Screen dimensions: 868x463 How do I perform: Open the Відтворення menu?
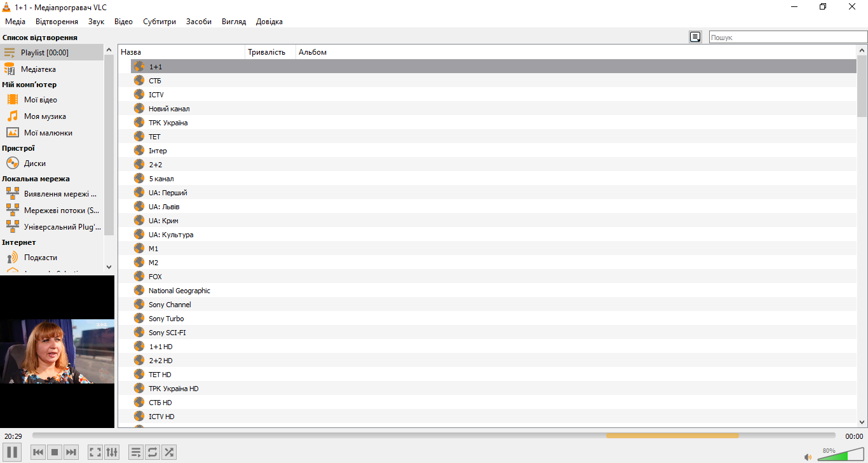point(57,22)
